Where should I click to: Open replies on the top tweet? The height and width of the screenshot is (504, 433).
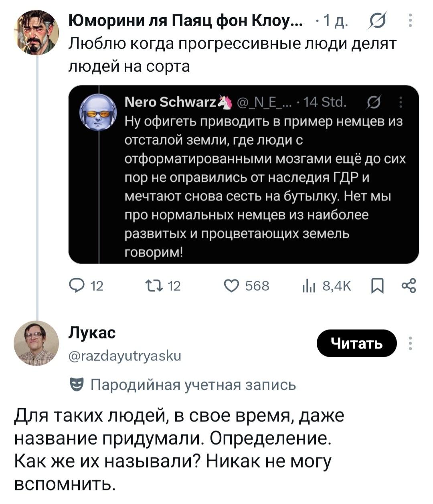[x=86, y=286]
